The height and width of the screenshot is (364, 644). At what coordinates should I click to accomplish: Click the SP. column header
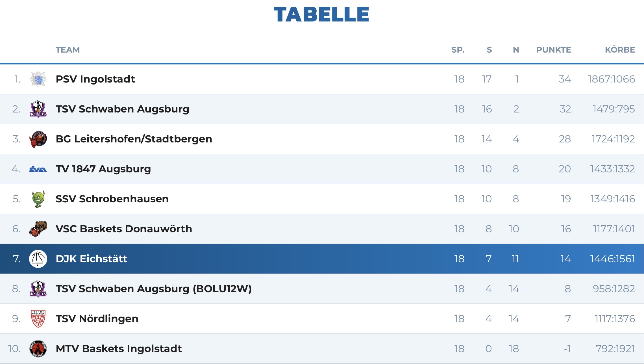click(458, 50)
